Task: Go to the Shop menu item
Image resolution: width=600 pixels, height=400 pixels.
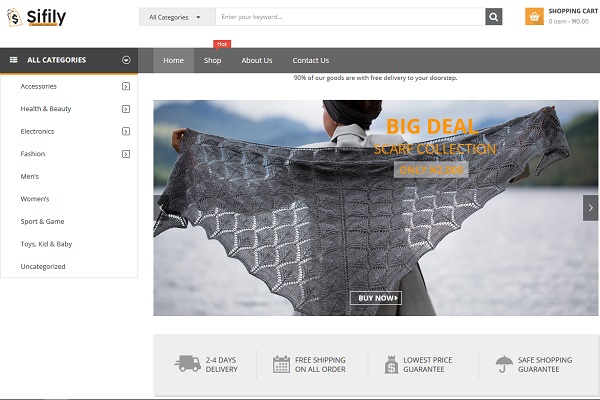Action: click(x=212, y=60)
